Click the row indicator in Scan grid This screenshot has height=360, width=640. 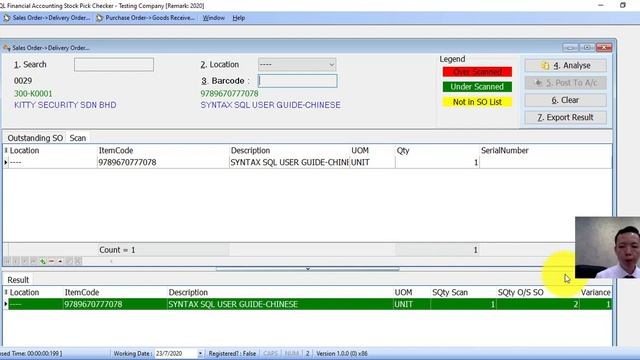click(6, 162)
